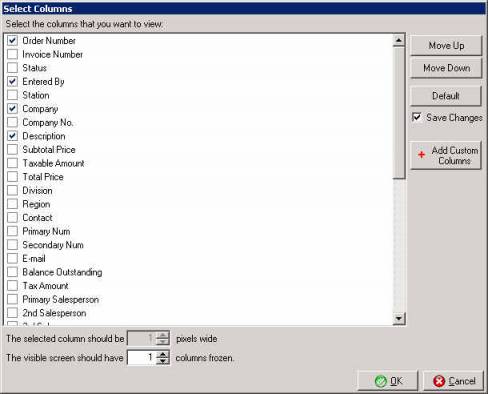The width and height of the screenshot is (488, 394).
Task: Check the Balance Outstanding checkbox
Action: pos(12,272)
